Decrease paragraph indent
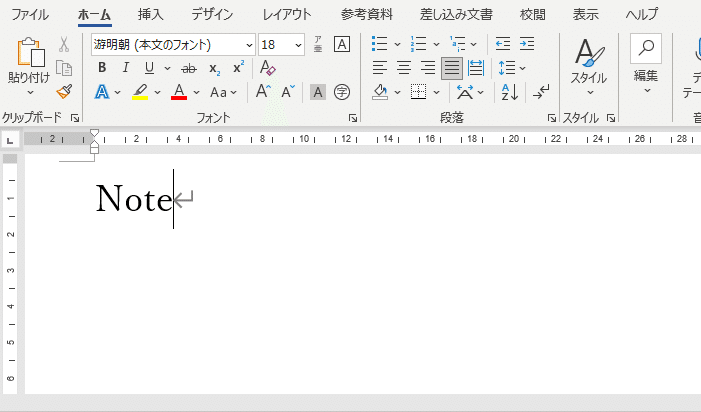The height and width of the screenshot is (412, 701). tap(503, 44)
